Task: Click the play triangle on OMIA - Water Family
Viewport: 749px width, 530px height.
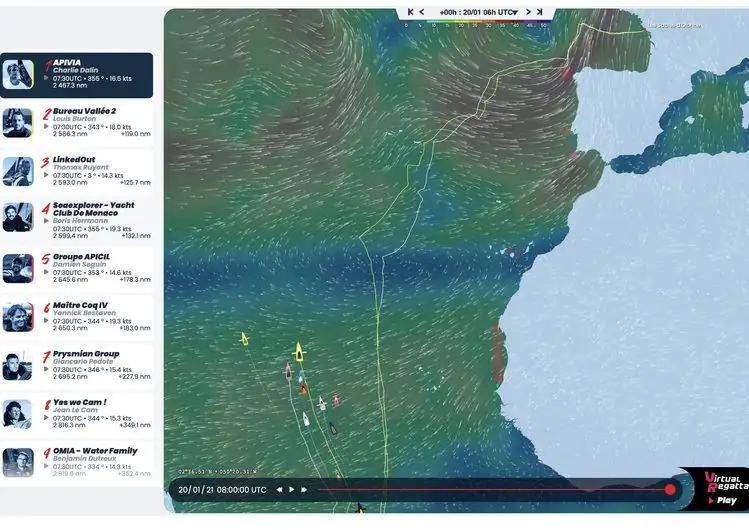Action: click(x=46, y=466)
